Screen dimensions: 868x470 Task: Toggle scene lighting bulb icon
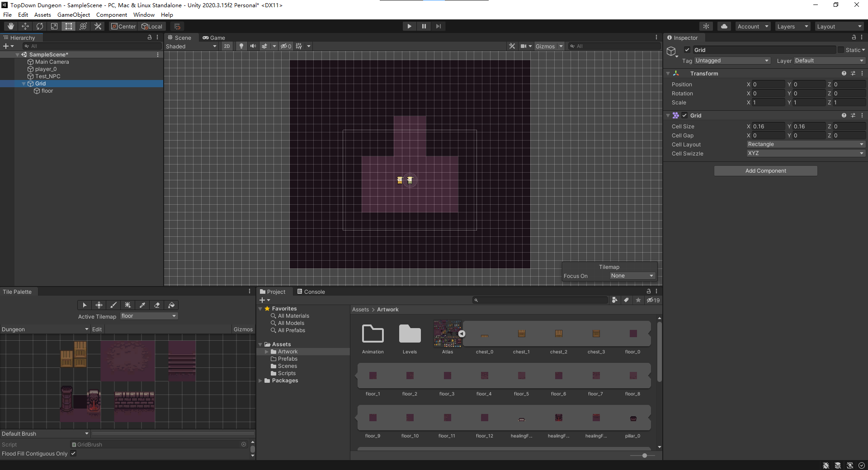(241, 46)
